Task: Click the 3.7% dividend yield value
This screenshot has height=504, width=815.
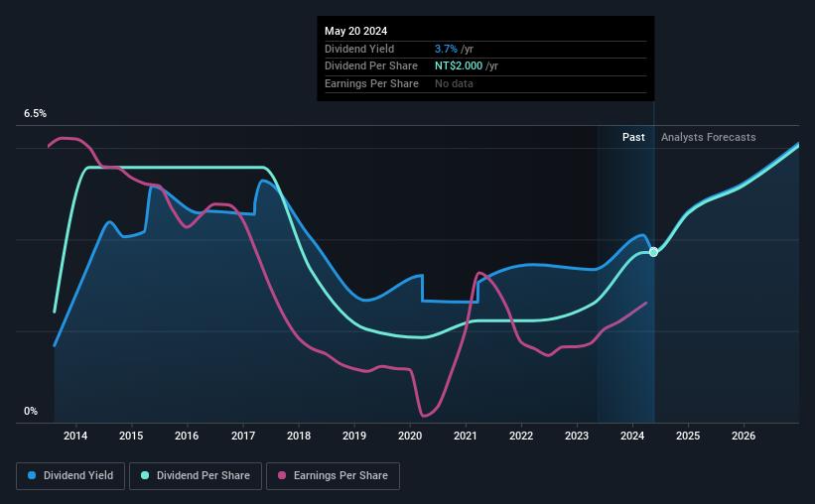Action: 446,49
